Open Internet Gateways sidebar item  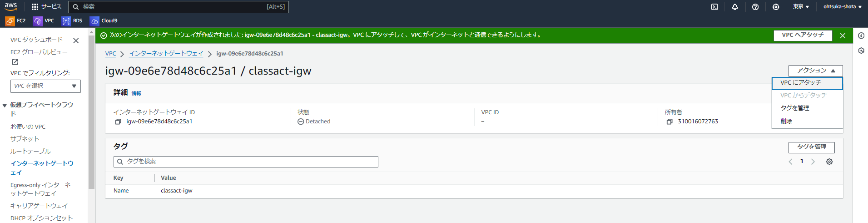pyautogui.click(x=42, y=168)
